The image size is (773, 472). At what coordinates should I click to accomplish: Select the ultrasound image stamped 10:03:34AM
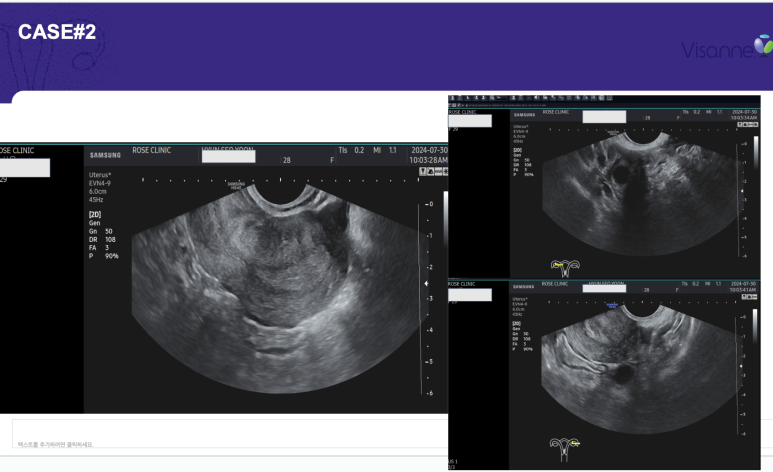pyautogui.click(x=604, y=193)
